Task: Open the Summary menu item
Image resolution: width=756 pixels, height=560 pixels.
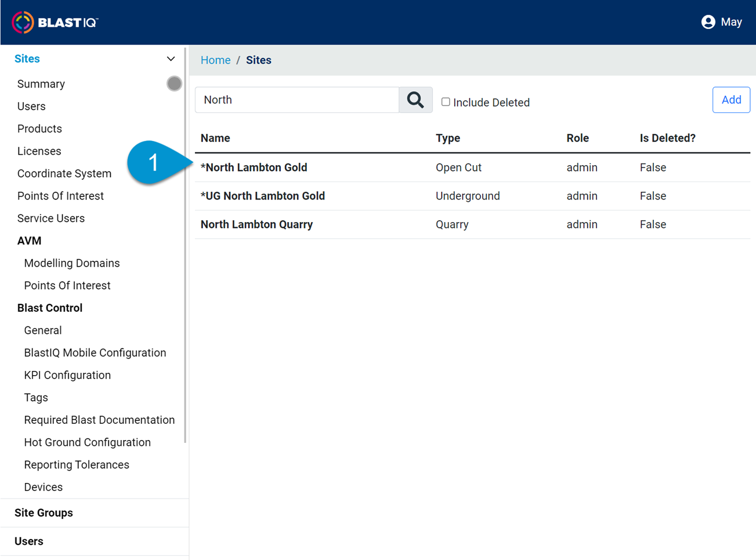Action: 41,84
